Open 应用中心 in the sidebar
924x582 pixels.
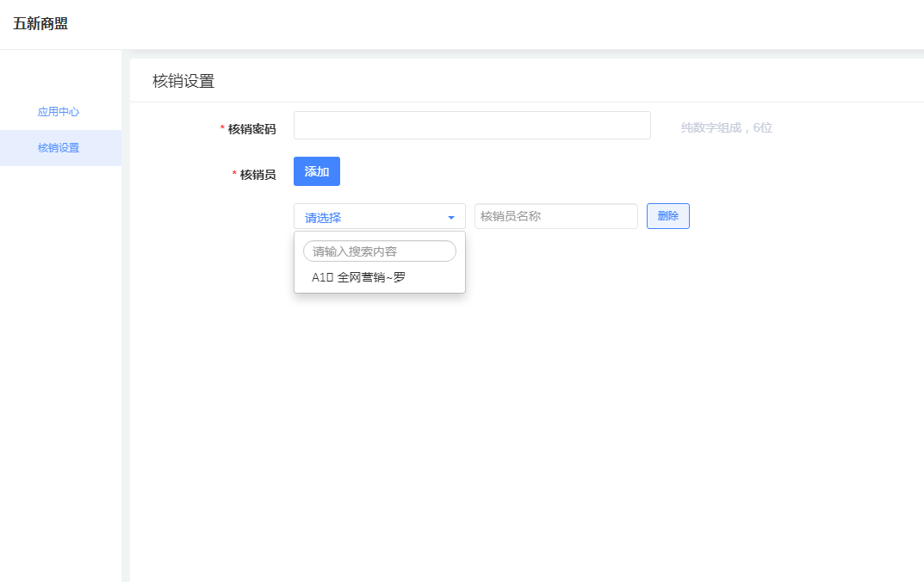click(x=59, y=112)
